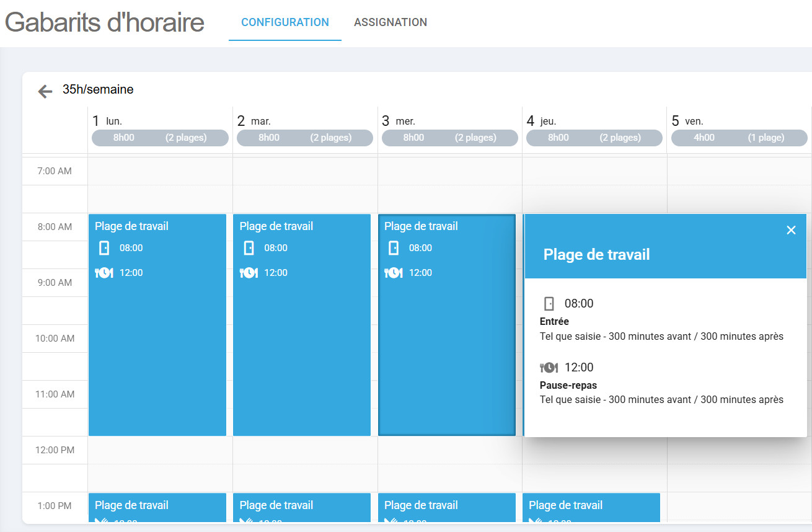Click Tuesday's meal break icon

(x=249, y=273)
